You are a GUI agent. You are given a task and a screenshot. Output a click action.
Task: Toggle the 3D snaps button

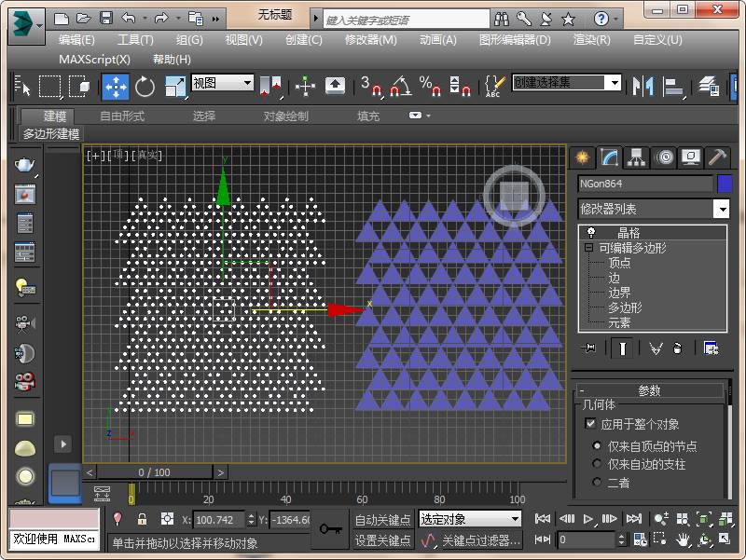click(371, 86)
